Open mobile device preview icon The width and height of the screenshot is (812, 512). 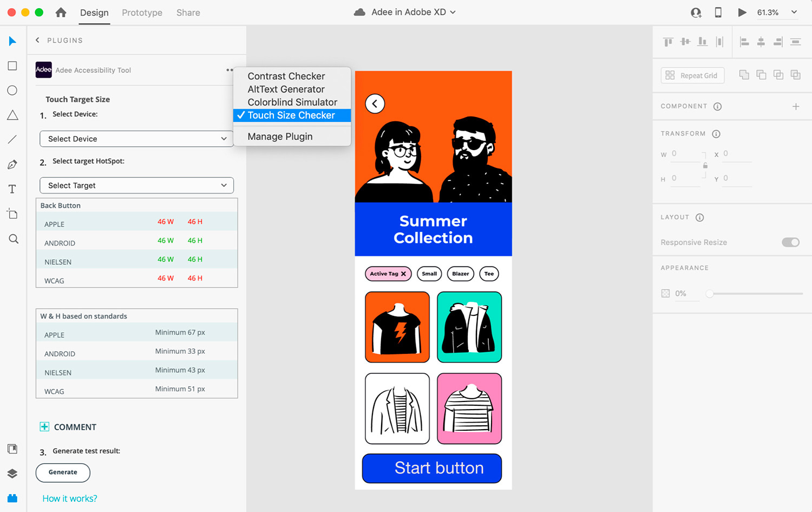(718, 12)
